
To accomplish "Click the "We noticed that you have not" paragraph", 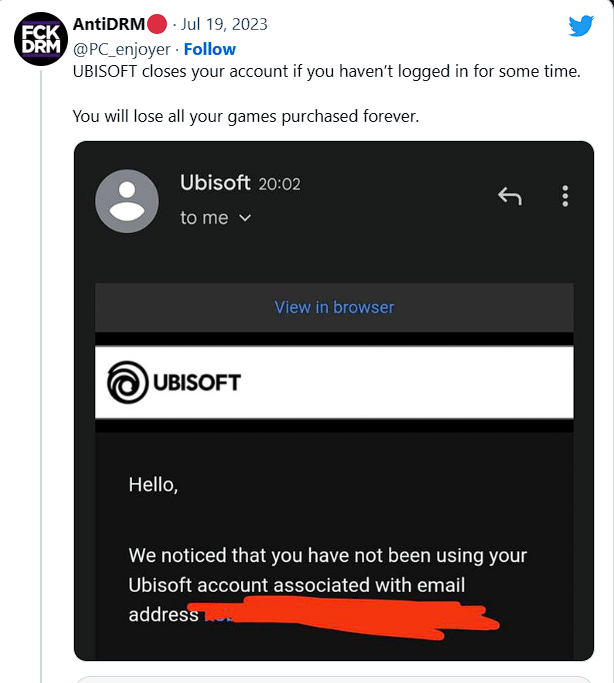I will coord(327,555).
